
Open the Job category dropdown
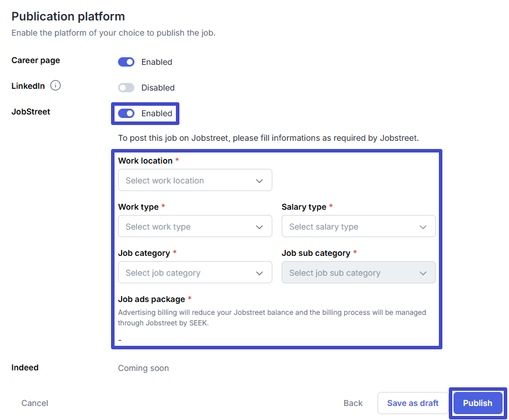click(195, 272)
